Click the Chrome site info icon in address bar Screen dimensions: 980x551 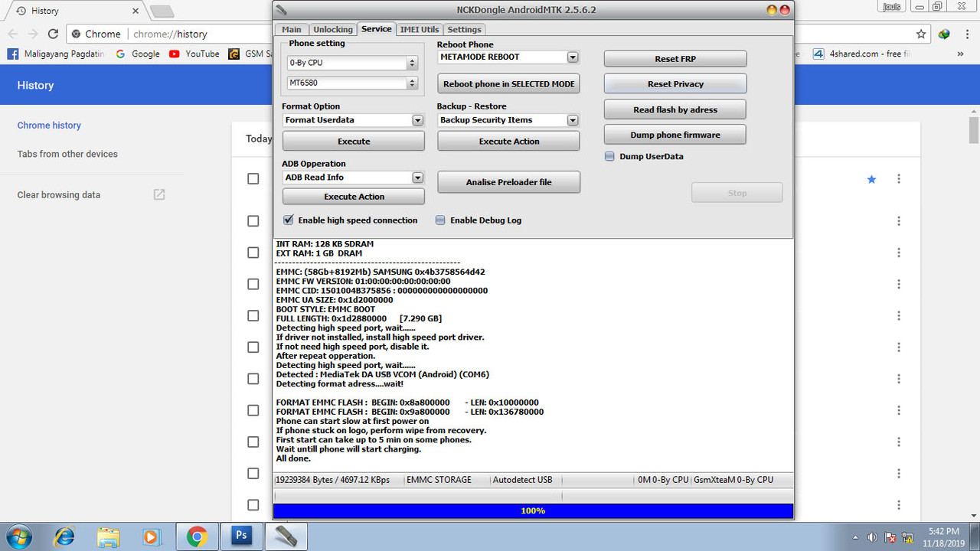[77, 34]
